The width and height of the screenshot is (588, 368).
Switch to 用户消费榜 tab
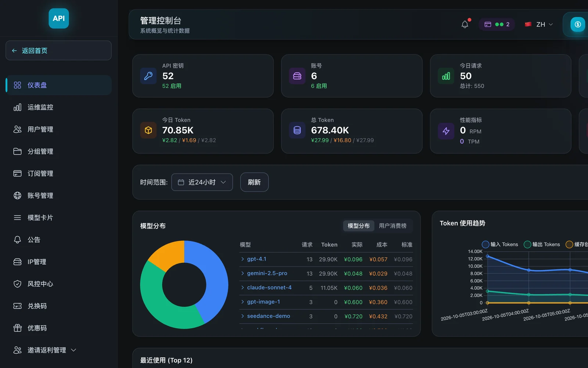pyautogui.click(x=392, y=226)
